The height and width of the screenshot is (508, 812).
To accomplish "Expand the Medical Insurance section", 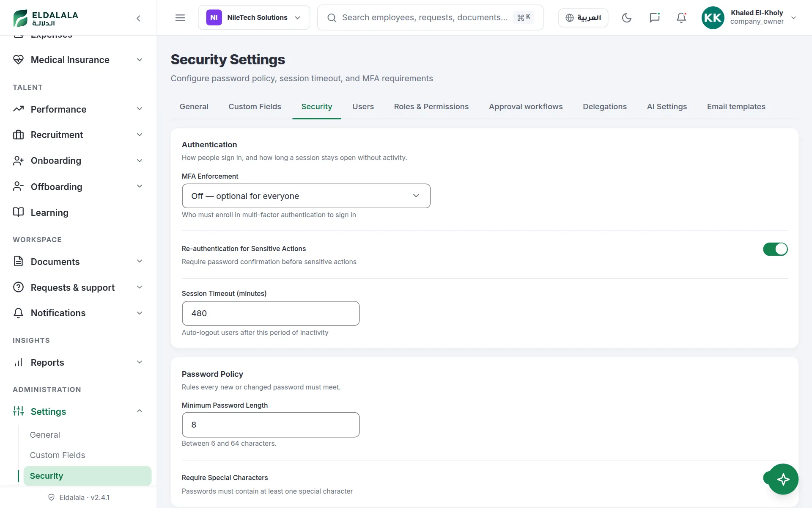I will coord(140,60).
